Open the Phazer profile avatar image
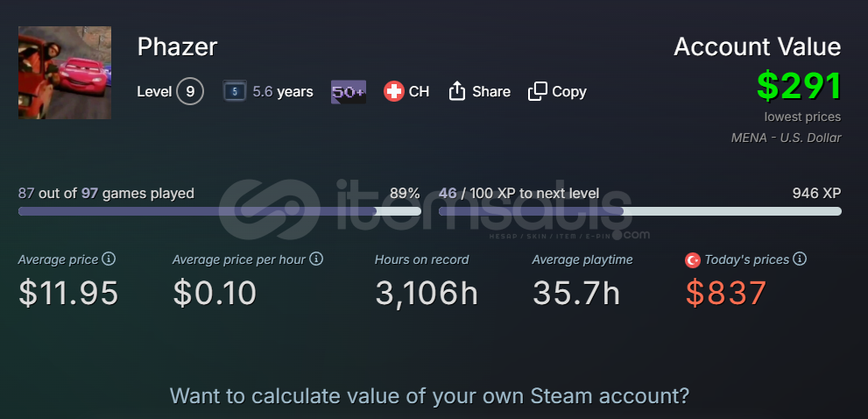 point(65,73)
